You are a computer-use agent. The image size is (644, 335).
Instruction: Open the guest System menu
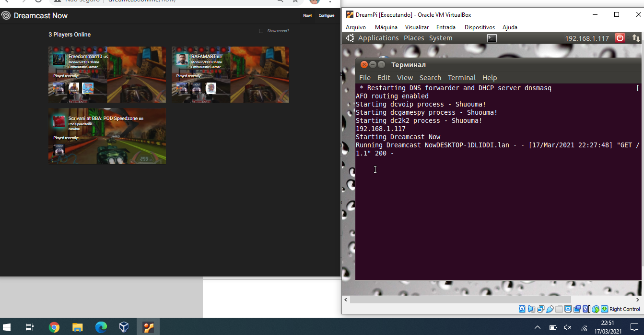pyautogui.click(x=441, y=38)
